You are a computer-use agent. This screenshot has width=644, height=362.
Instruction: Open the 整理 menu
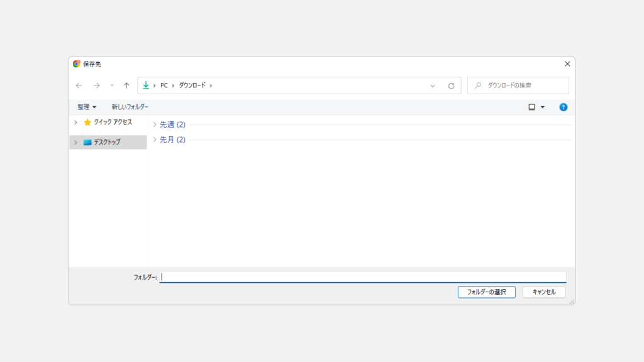tap(87, 107)
